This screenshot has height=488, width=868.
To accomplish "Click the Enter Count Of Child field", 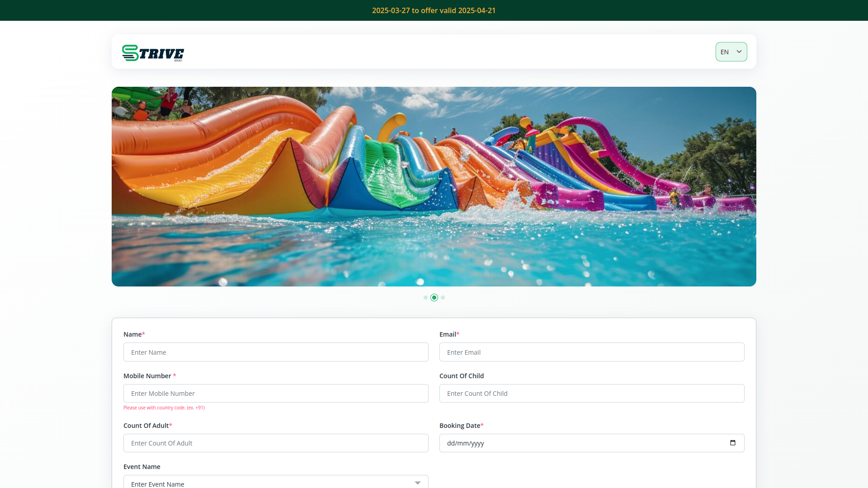I will pyautogui.click(x=591, y=393).
